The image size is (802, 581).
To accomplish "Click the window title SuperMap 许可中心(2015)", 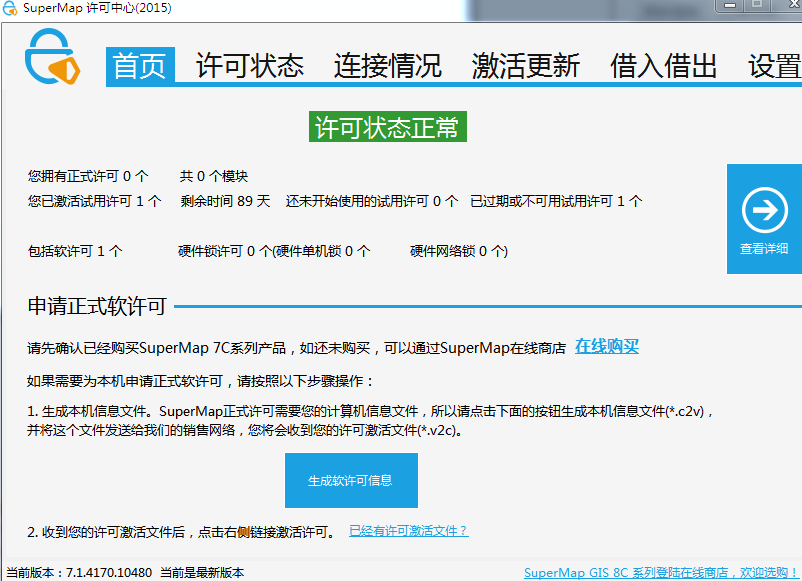I will (97, 8).
